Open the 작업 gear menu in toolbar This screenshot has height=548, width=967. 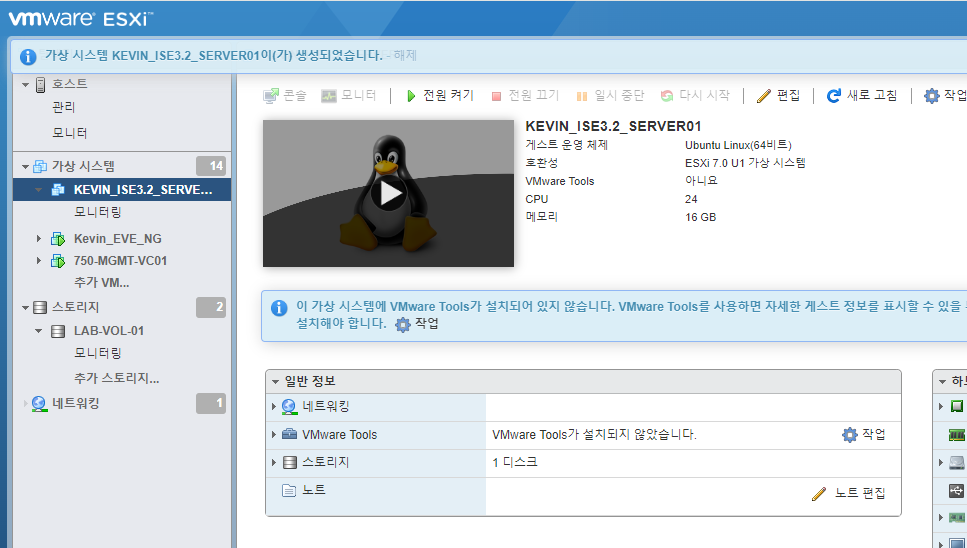[945, 96]
